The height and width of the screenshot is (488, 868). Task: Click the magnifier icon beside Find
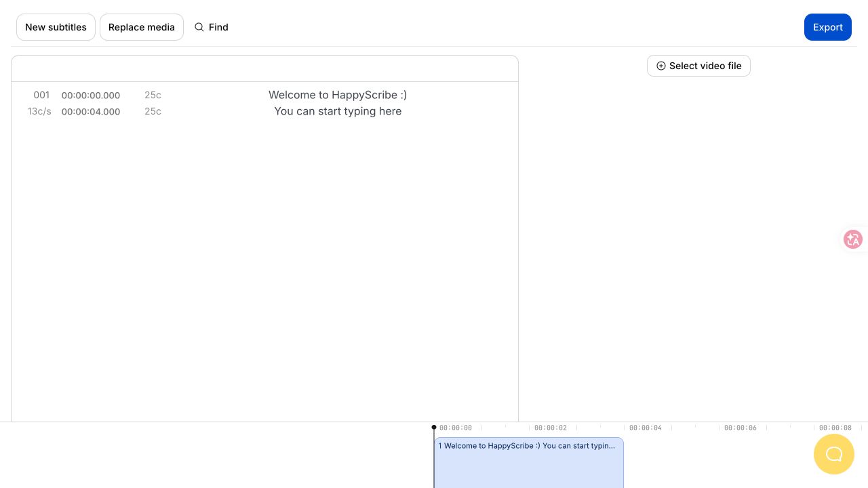(x=199, y=27)
